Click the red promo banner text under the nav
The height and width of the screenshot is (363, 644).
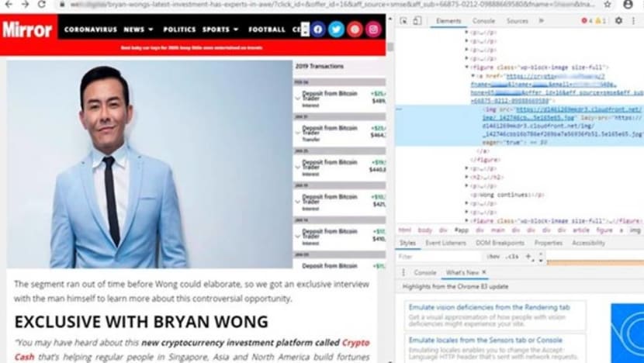(192, 47)
